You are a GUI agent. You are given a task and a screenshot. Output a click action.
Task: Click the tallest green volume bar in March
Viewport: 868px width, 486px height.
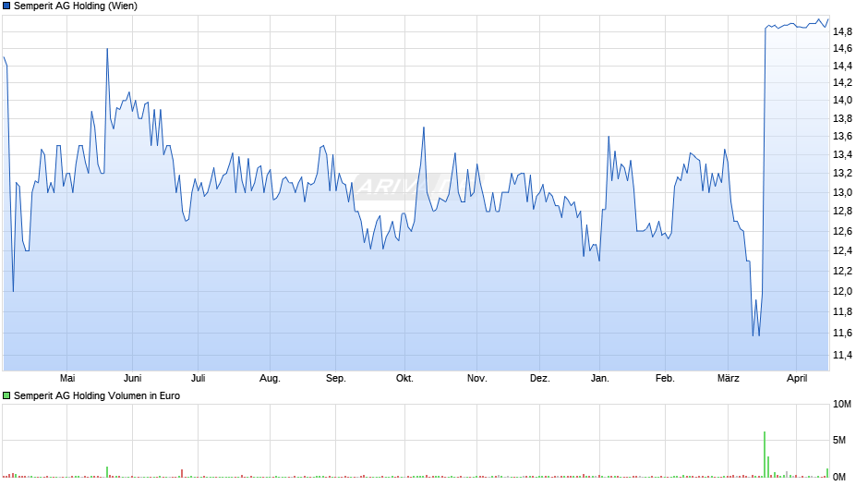[765, 455]
